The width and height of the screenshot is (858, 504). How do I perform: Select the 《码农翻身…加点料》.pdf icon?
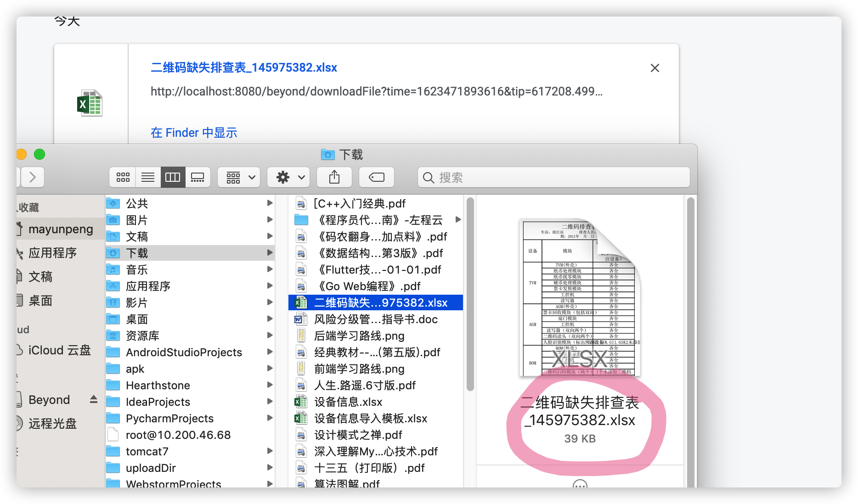pos(301,236)
